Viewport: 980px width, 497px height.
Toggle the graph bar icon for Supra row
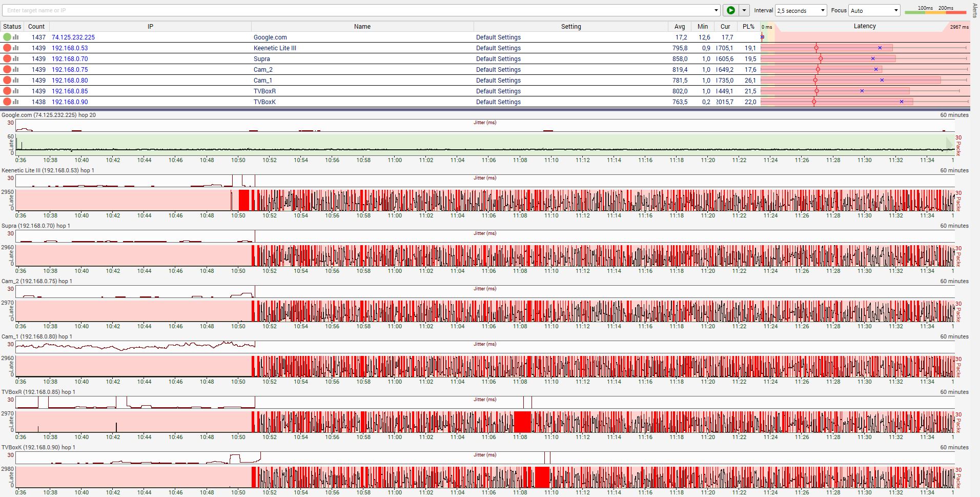[16, 58]
